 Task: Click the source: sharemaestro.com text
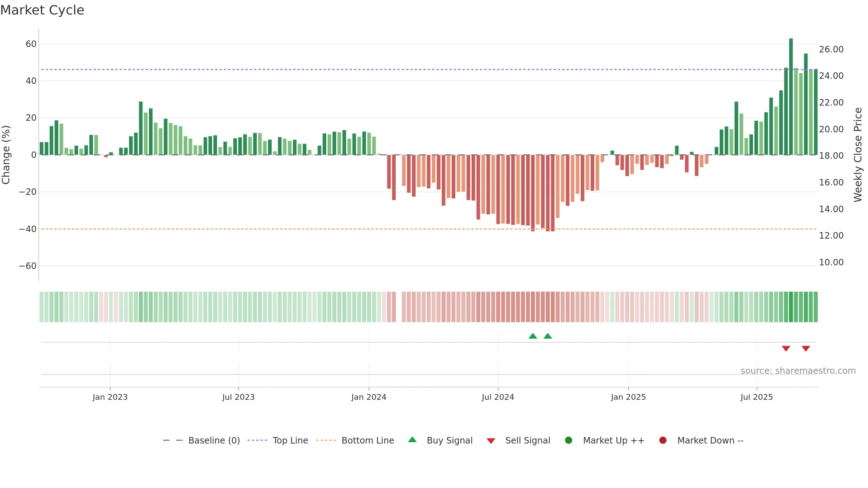(798, 371)
